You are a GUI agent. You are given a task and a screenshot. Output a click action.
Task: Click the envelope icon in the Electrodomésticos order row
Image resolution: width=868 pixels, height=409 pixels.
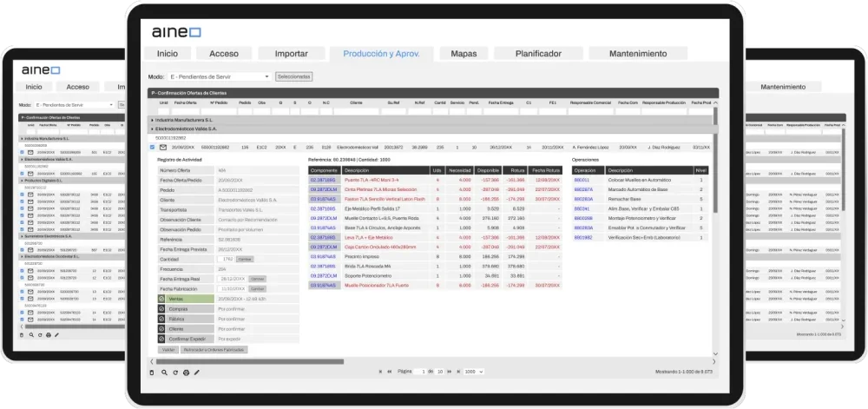[x=163, y=148]
